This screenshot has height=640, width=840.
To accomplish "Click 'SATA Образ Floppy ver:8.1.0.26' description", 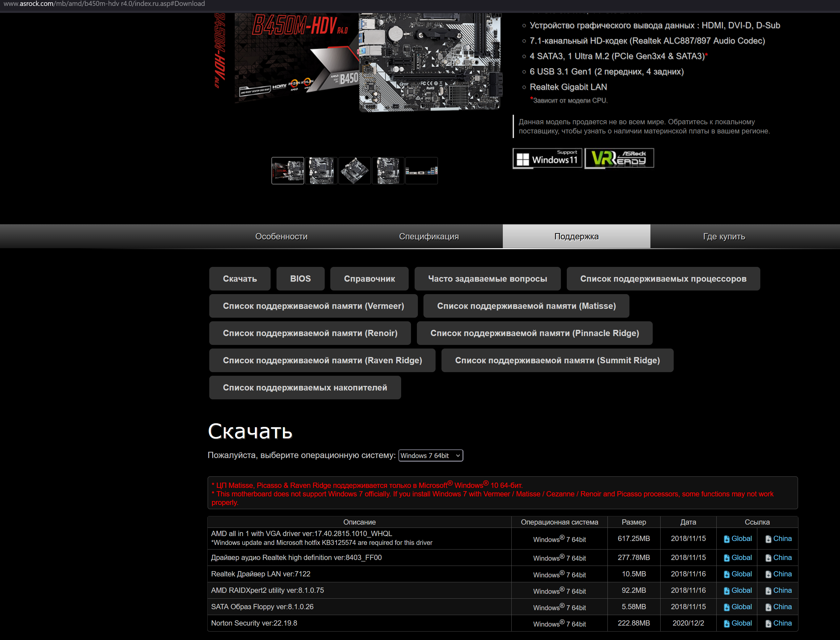I will 262,607.
